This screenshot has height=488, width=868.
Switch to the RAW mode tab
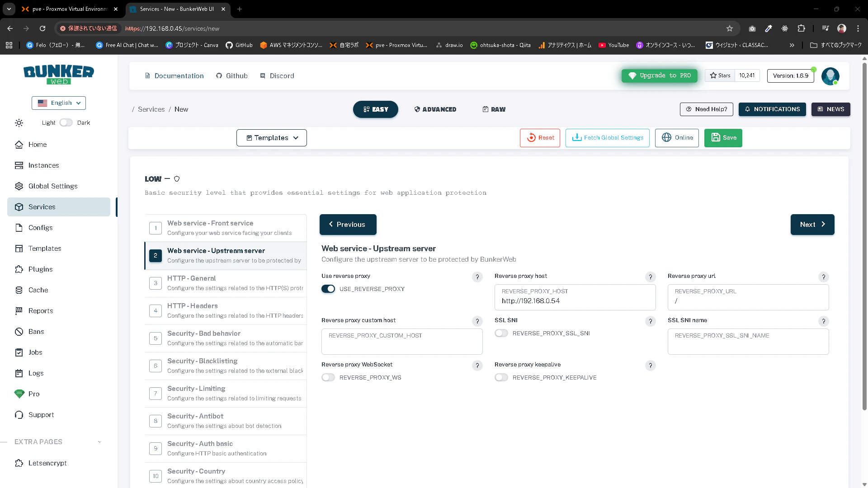pyautogui.click(x=494, y=109)
